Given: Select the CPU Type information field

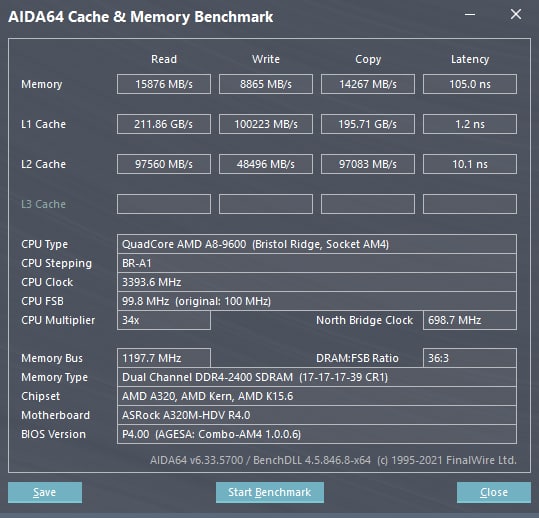Looking at the screenshot, I should click(317, 244).
